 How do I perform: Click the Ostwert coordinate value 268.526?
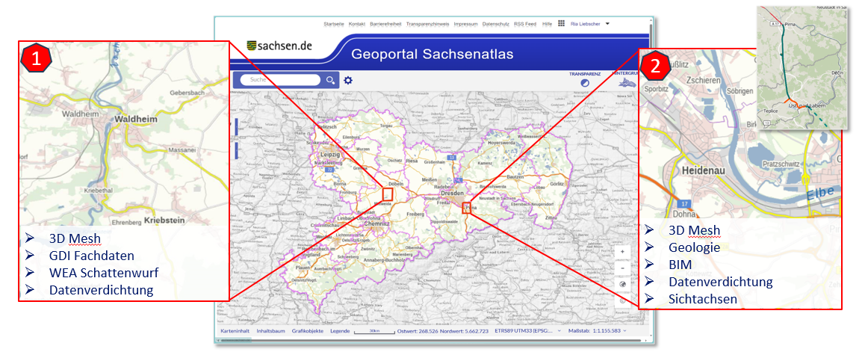429,331
